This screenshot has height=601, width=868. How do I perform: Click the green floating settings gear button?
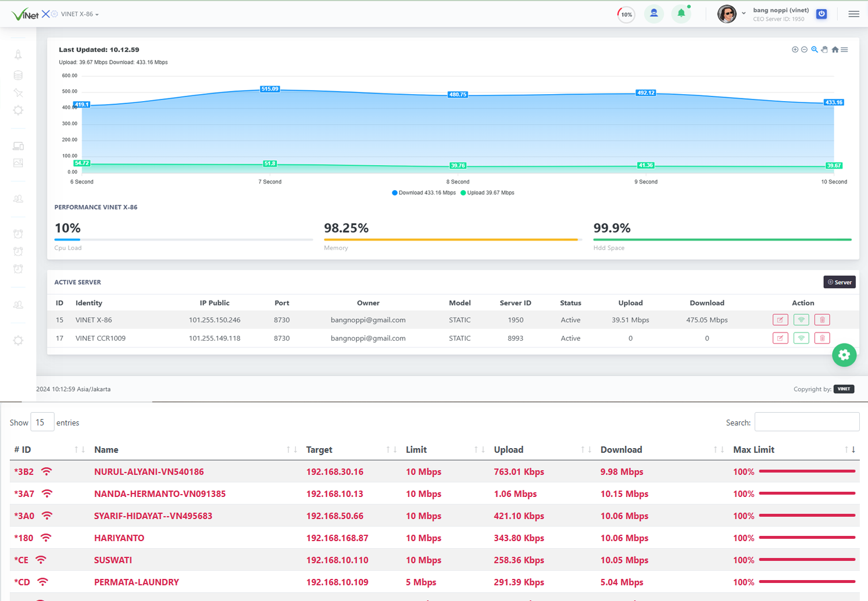[844, 355]
